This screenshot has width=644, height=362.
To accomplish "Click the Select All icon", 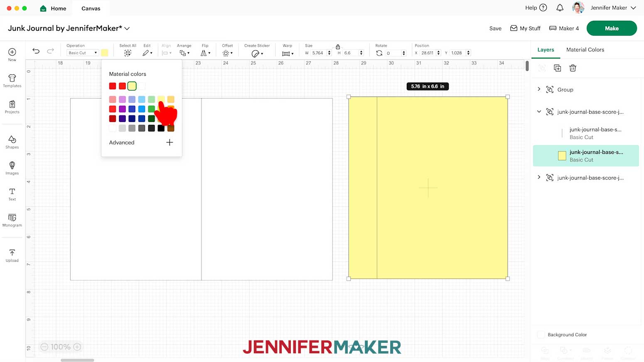I will coord(128,53).
